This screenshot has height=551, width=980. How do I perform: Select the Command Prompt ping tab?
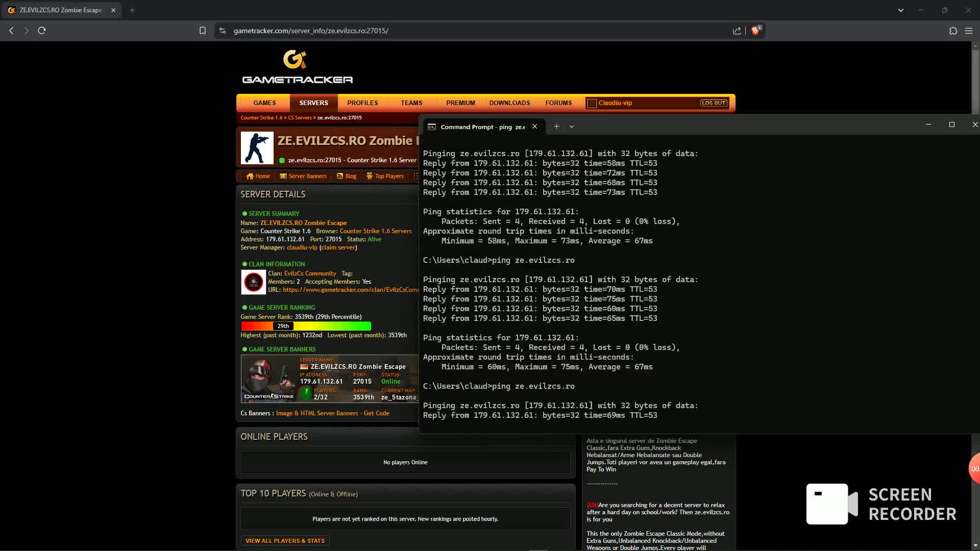[482, 127]
